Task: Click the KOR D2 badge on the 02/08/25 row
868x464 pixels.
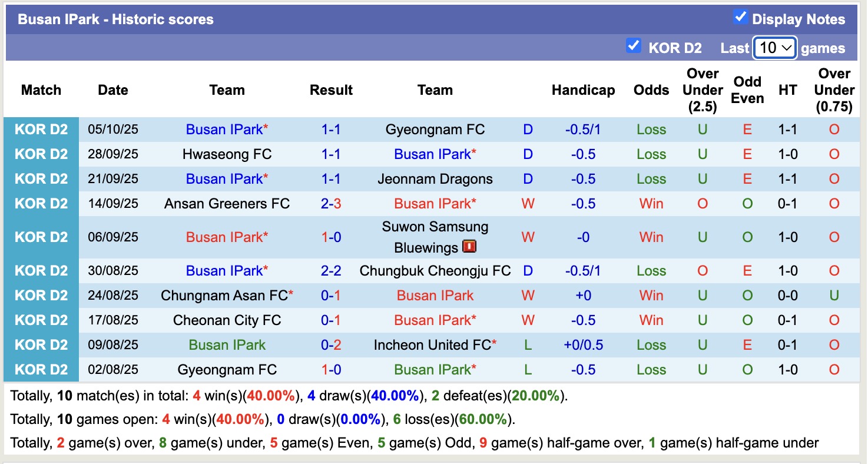Action: pyautogui.click(x=41, y=369)
